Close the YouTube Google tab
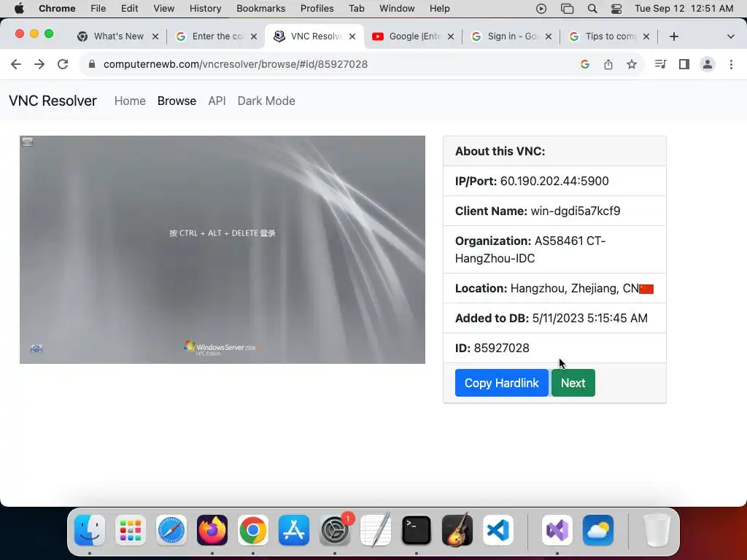 click(451, 36)
